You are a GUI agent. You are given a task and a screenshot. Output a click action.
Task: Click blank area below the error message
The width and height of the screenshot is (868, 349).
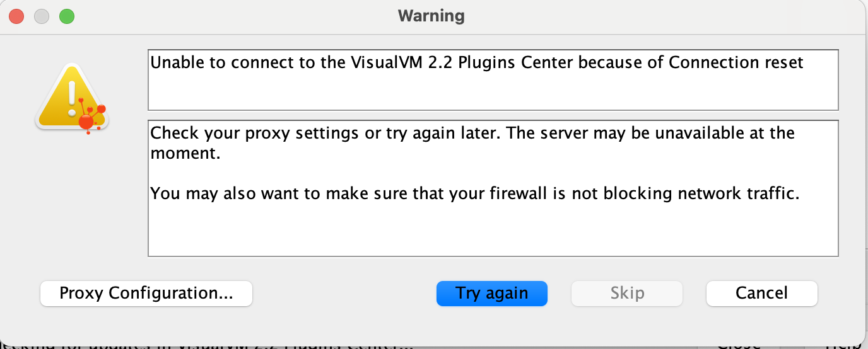click(x=493, y=92)
